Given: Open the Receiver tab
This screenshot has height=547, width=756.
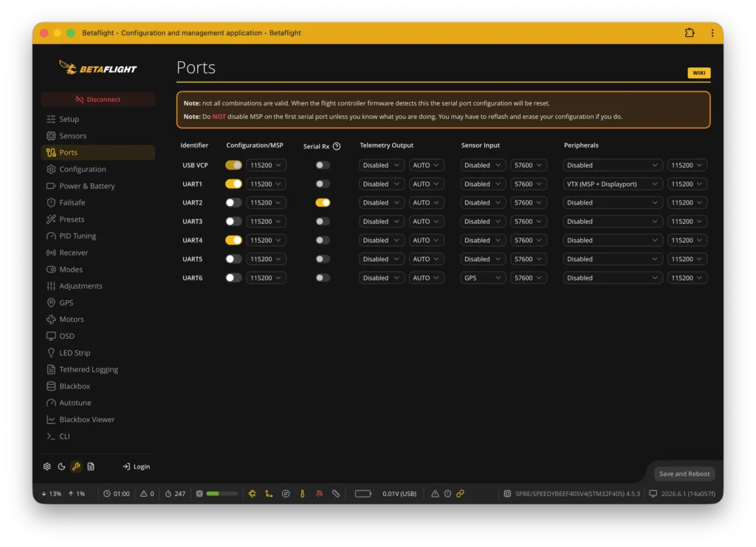Looking at the screenshot, I should (98, 252).
